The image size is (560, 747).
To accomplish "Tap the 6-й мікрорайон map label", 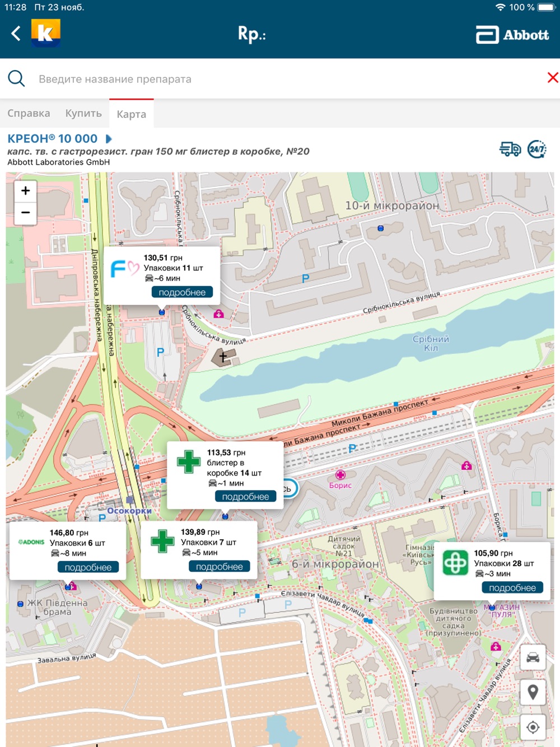I will [x=335, y=564].
